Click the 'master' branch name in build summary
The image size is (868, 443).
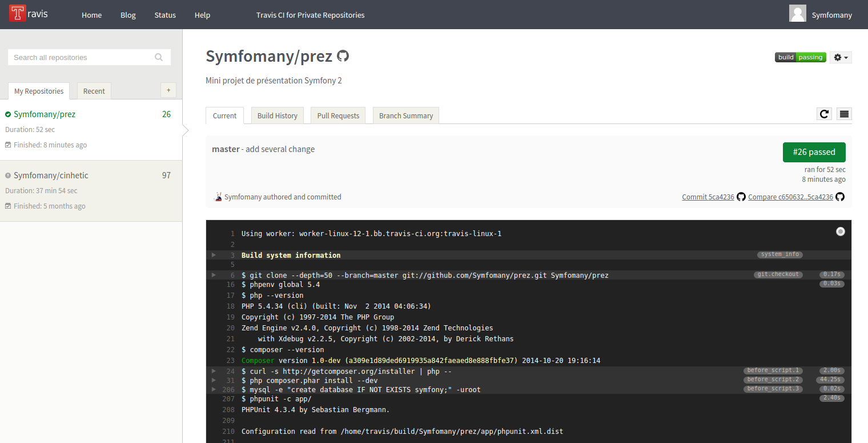[x=226, y=149]
